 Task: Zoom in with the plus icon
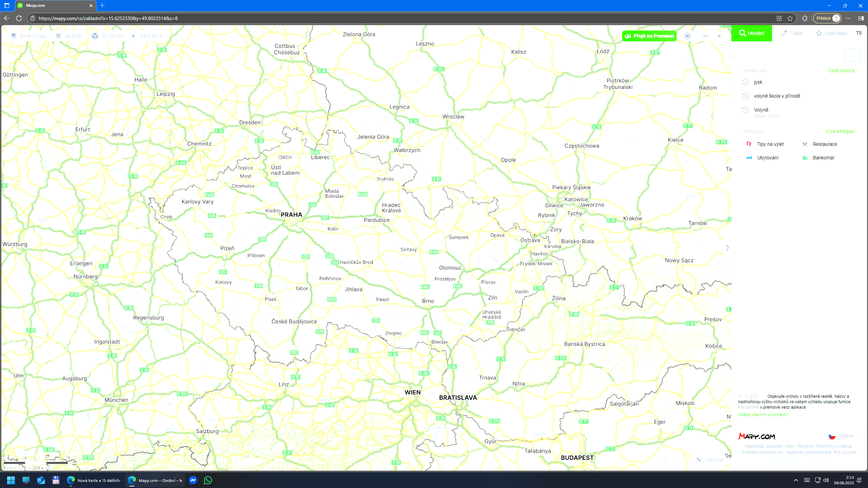pos(719,36)
